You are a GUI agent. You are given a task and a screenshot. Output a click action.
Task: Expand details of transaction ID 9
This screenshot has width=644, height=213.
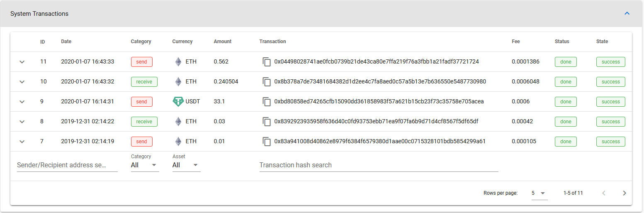click(22, 102)
